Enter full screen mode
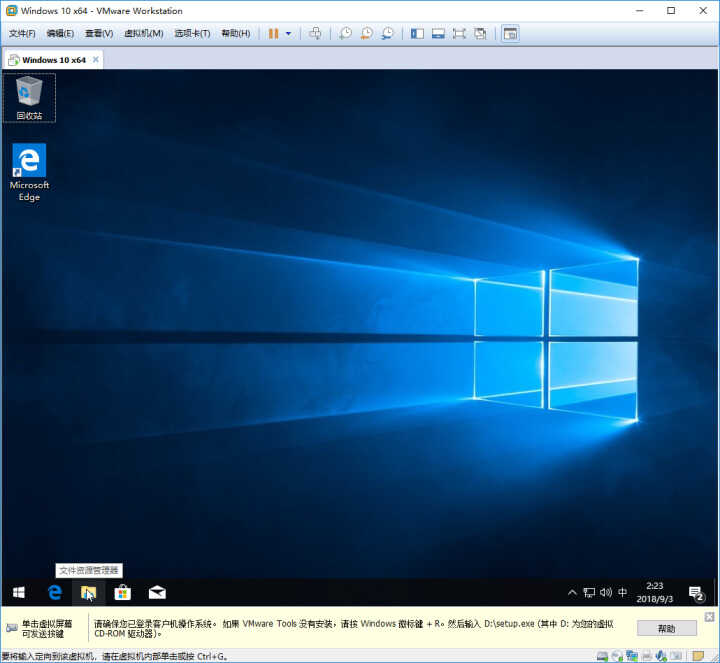The image size is (720, 663). click(459, 34)
